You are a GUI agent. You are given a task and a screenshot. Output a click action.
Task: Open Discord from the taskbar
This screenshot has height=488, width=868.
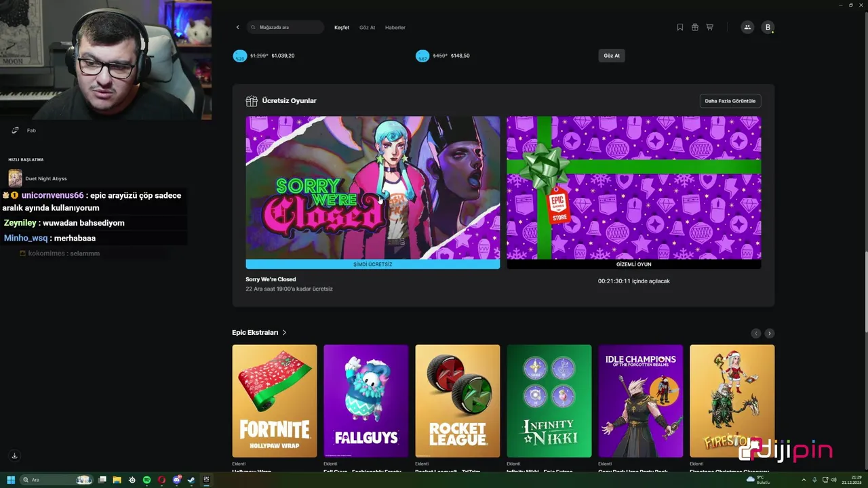[x=176, y=480]
